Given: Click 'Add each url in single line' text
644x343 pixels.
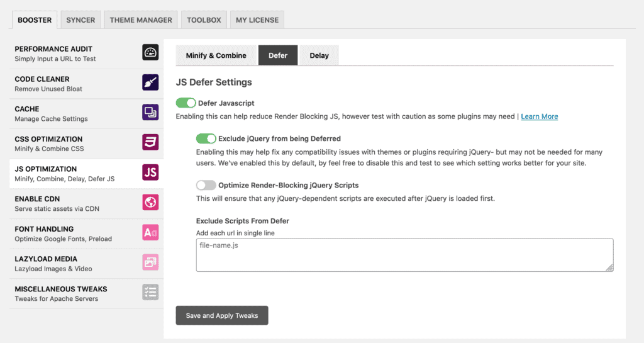Looking at the screenshot, I should pos(235,233).
